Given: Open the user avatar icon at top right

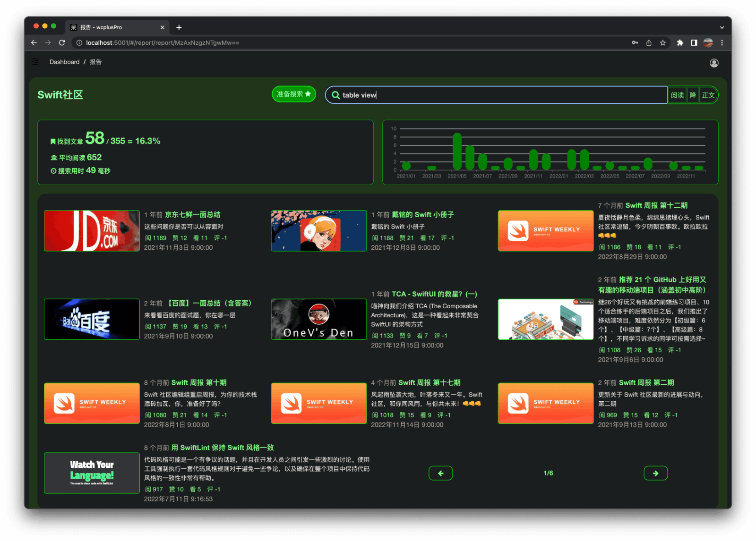Looking at the screenshot, I should pos(714,63).
